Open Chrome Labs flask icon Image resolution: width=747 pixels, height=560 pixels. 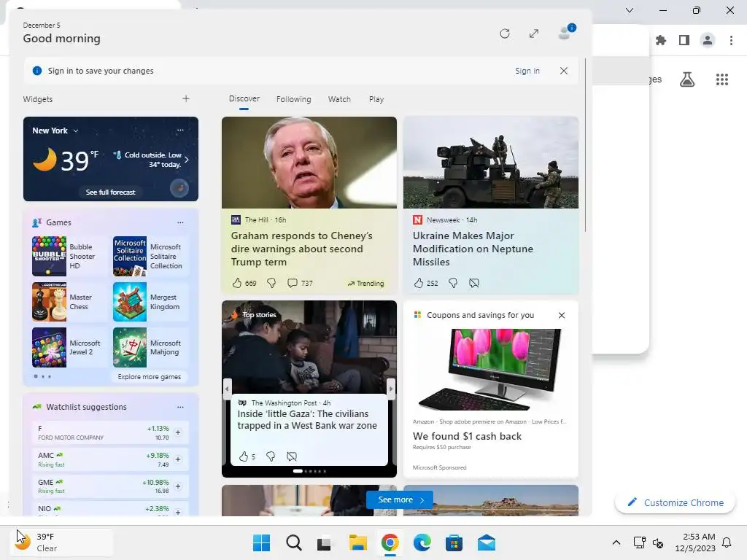686,79
